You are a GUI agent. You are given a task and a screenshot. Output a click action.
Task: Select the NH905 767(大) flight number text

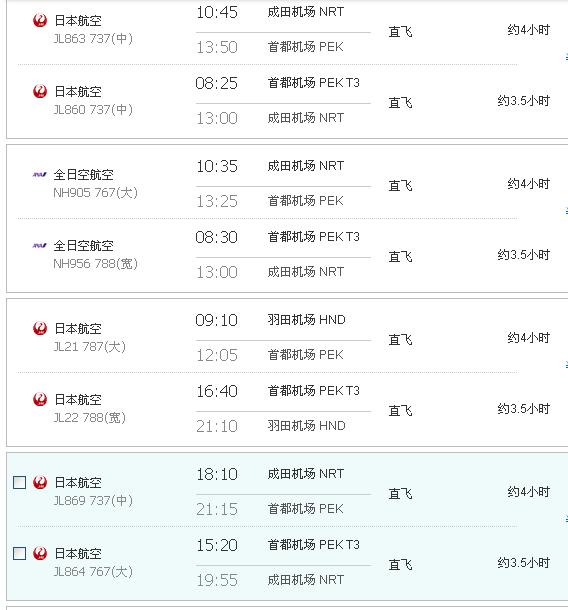point(95,193)
